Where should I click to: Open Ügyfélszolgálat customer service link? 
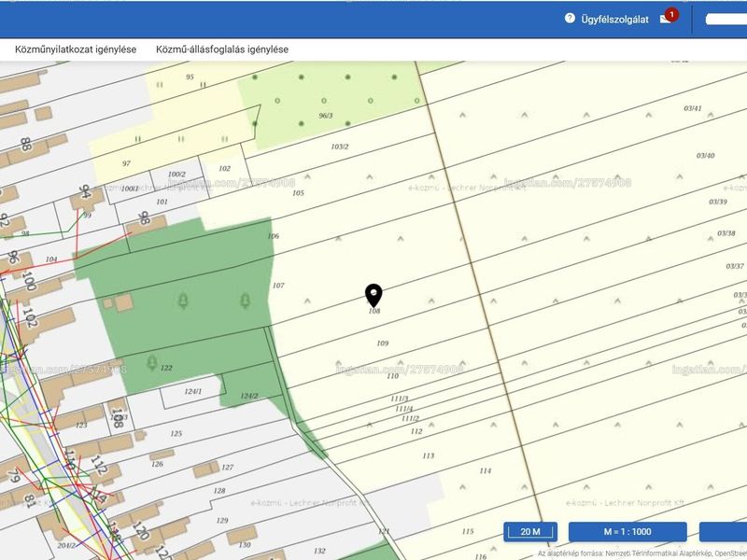click(x=614, y=20)
